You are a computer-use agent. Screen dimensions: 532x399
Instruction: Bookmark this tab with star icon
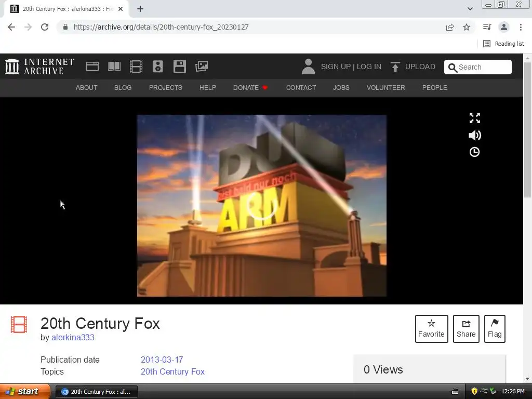pos(467,27)
